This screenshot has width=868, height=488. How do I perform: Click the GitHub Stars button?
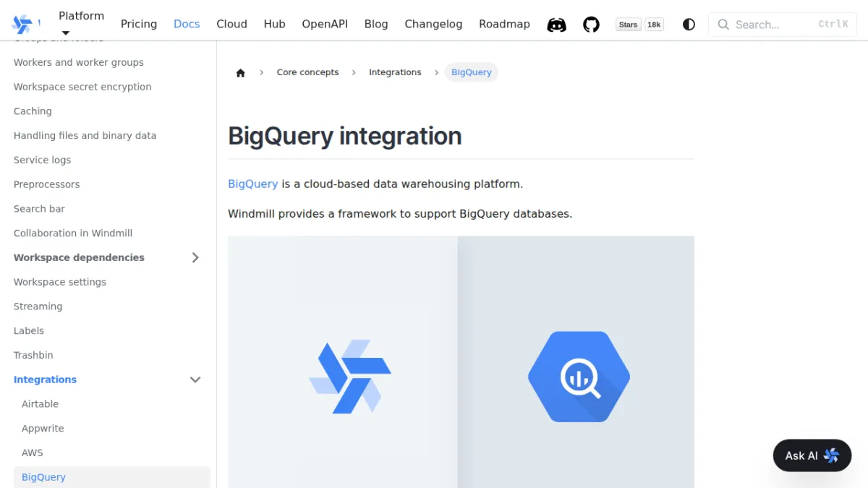(x=628, y=25)
